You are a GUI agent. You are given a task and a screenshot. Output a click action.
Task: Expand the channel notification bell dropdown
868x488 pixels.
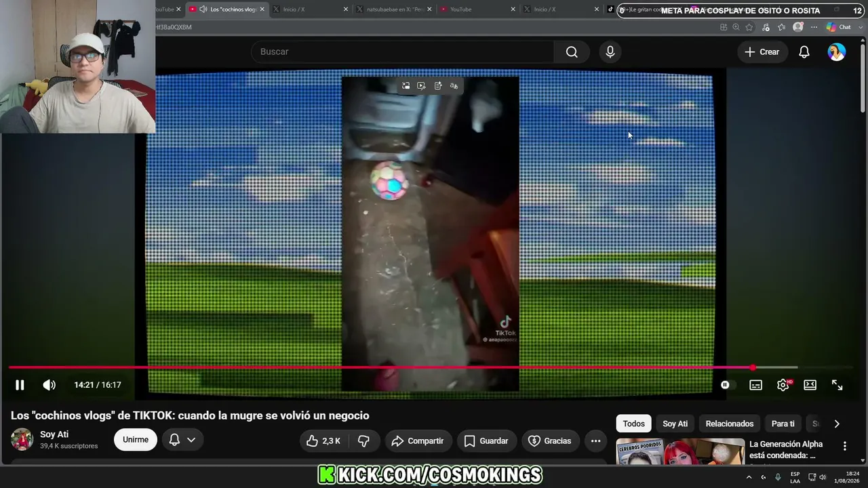pyautogui.click(x=182, y=440)
